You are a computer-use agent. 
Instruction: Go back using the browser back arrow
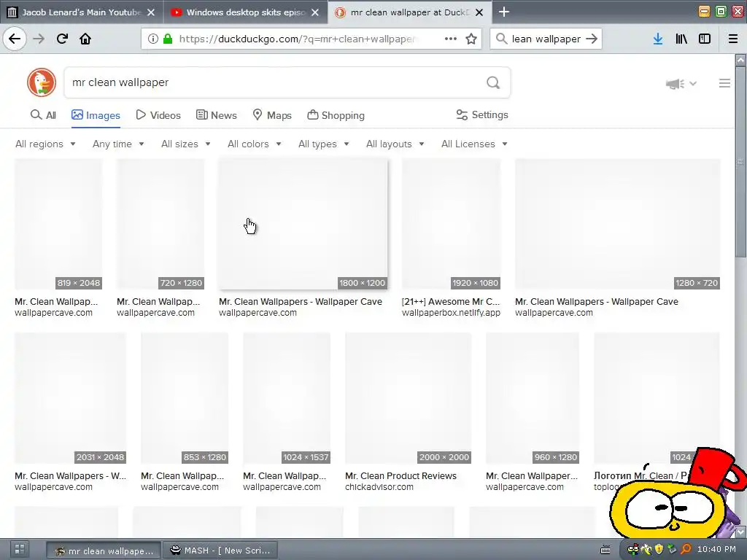point(15,39)
